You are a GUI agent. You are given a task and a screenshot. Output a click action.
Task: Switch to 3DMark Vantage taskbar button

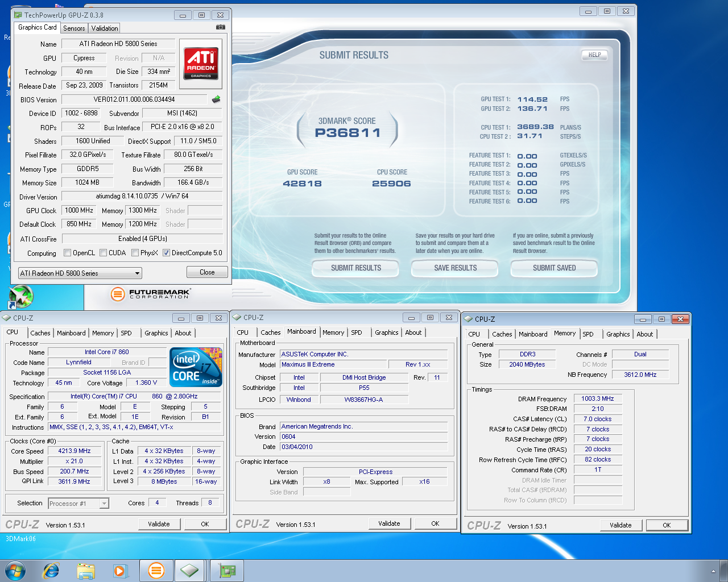point(156,571)
